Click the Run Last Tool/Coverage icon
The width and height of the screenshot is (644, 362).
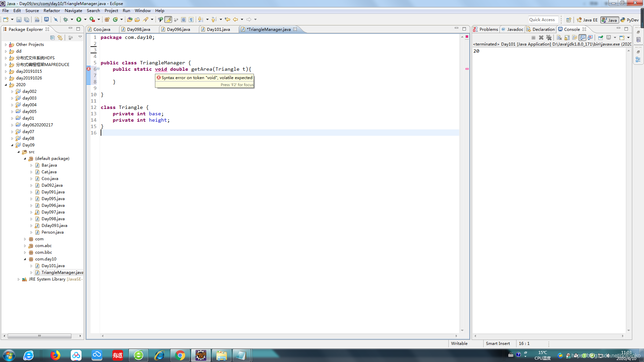coord(92,20)
